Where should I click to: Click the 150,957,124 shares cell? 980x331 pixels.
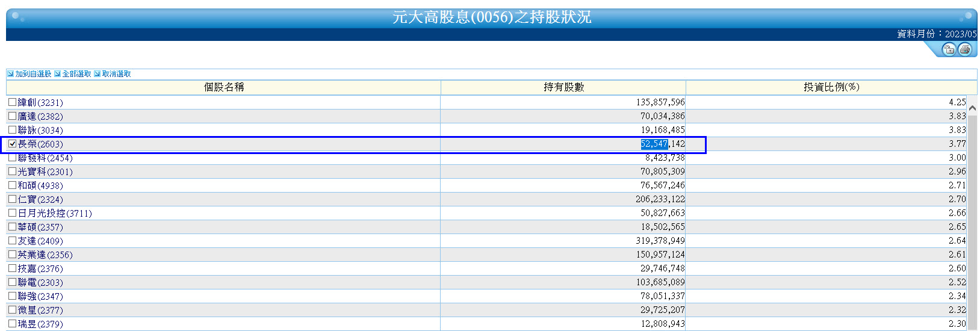563,255
